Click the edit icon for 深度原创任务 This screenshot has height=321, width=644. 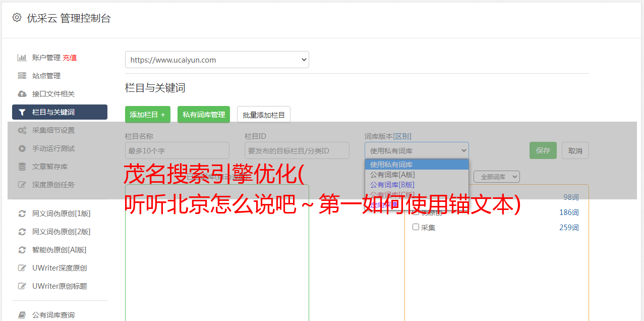pos(22,185)
